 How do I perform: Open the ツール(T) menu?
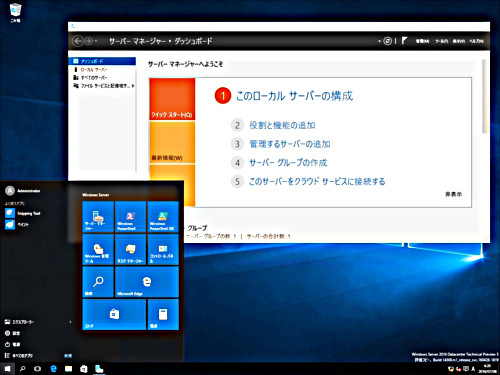click(x=441, y=41)
